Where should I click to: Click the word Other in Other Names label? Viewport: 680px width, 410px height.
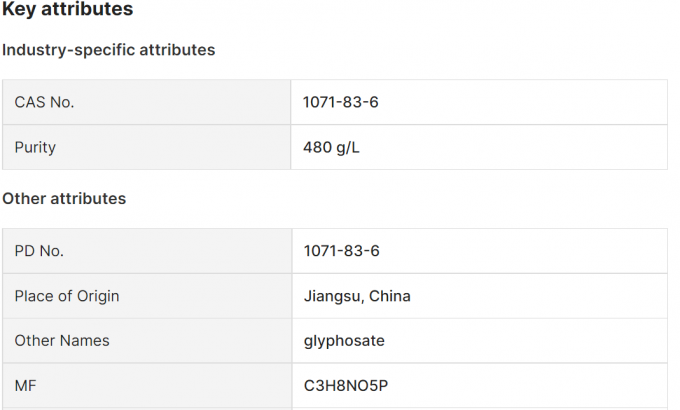coord(34,341)
